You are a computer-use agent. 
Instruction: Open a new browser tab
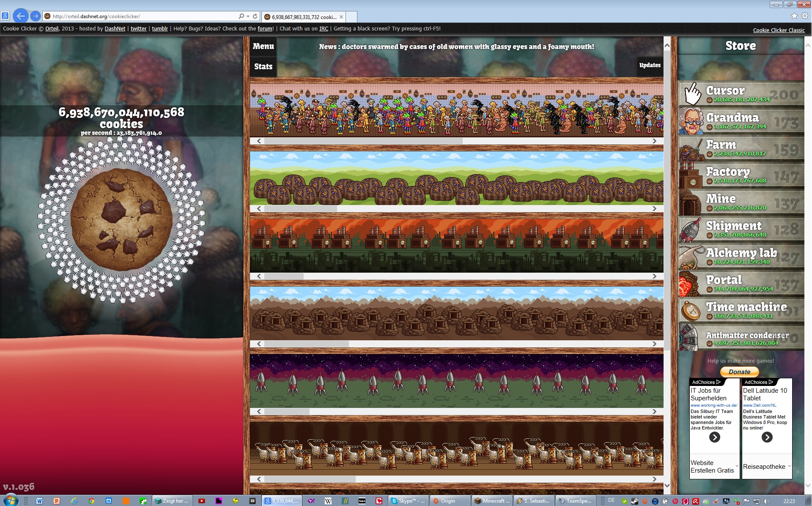(352, 17)
